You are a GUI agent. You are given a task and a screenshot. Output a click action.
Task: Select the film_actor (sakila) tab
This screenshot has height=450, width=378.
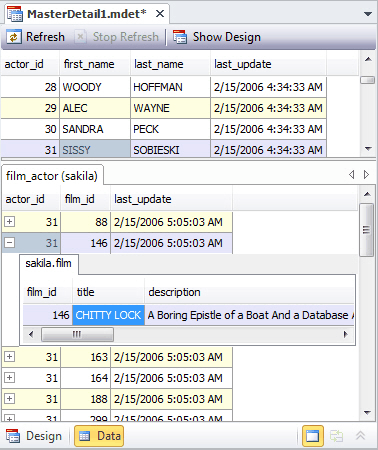pos(52,176)
